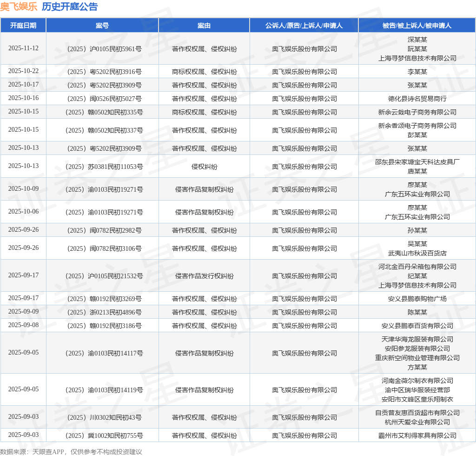
Task: Click defendant 深某某
Action: (x=417, y=40)
